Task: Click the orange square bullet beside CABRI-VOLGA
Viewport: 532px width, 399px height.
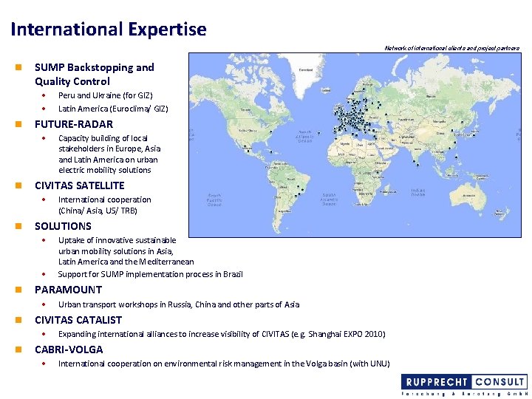Action: [18, 349]
